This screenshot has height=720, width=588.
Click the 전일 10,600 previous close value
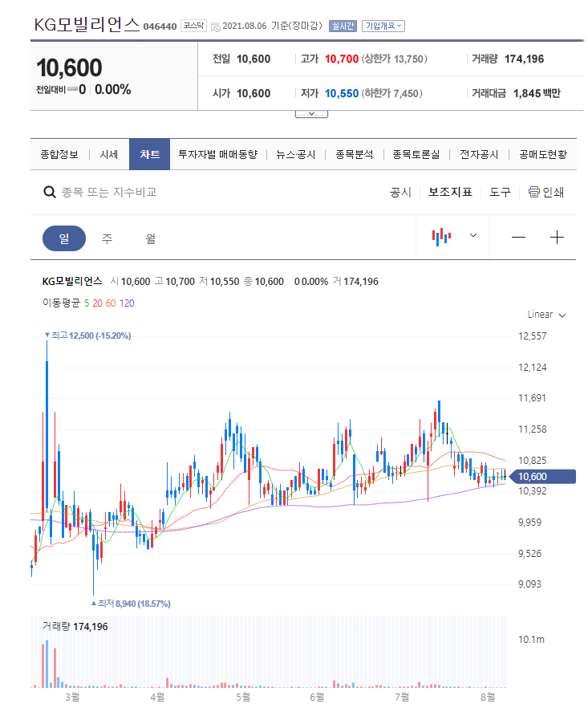click(x=253, y=59)
